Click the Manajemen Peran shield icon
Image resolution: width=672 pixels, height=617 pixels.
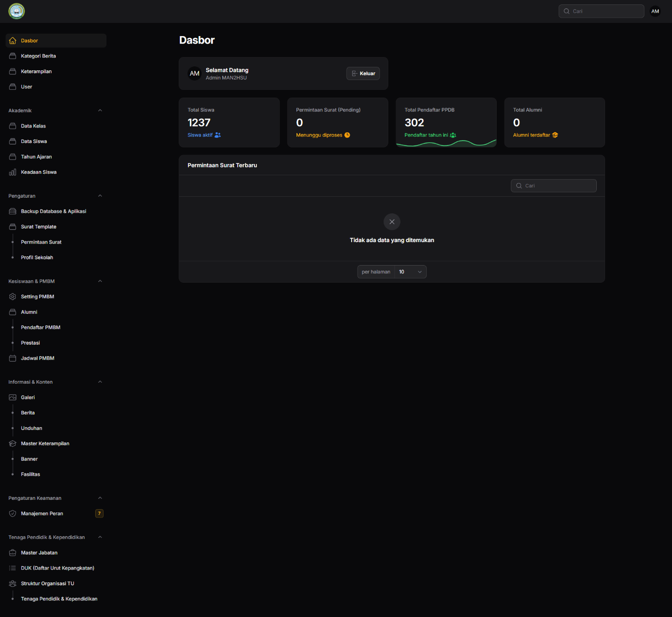click(13, 514)
